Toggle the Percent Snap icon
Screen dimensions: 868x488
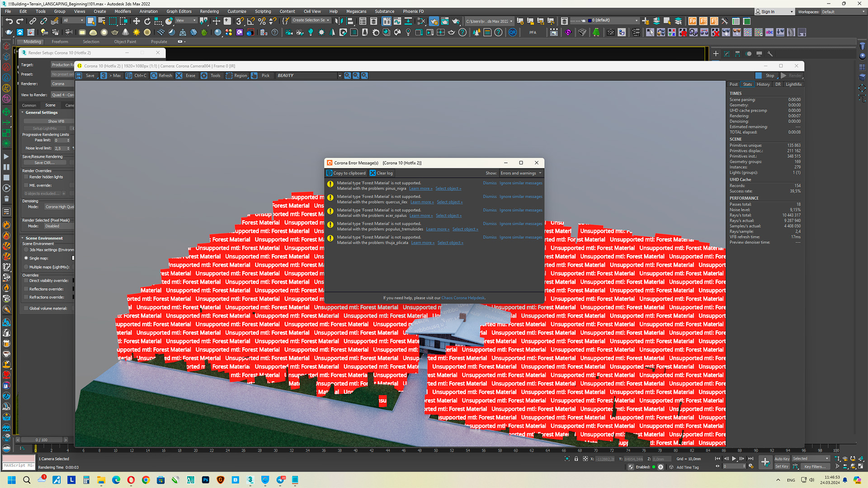click(x=261, y=21)
